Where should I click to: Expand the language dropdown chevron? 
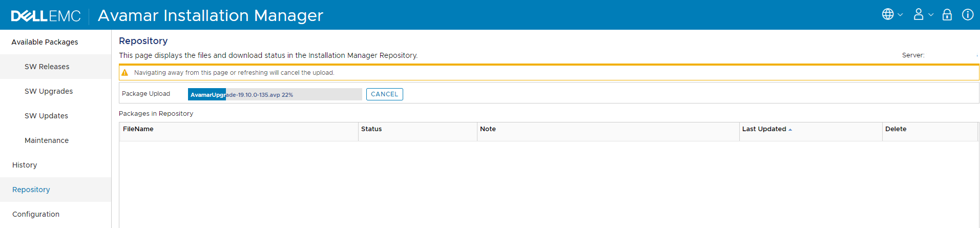coord(900,15)
